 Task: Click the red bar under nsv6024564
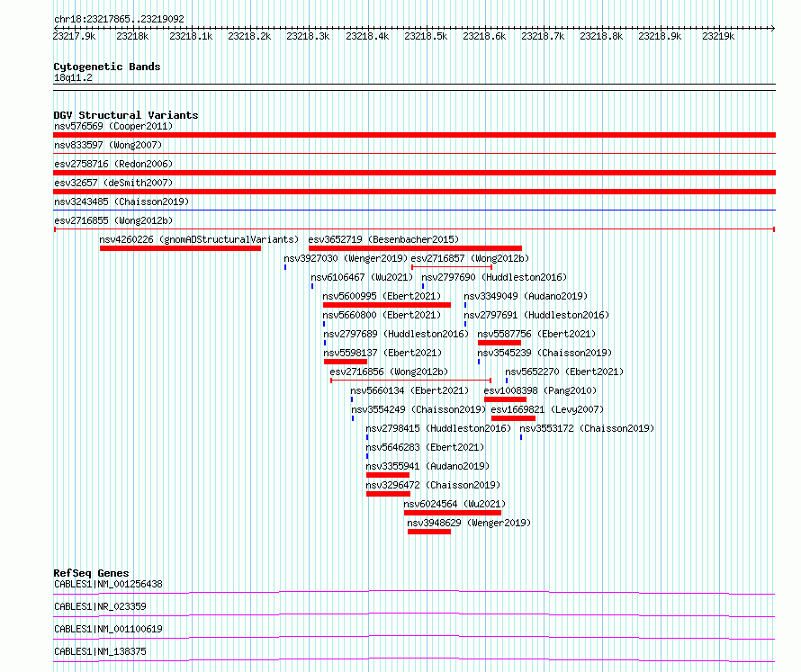pyautogui.click(x=453, y=513)
